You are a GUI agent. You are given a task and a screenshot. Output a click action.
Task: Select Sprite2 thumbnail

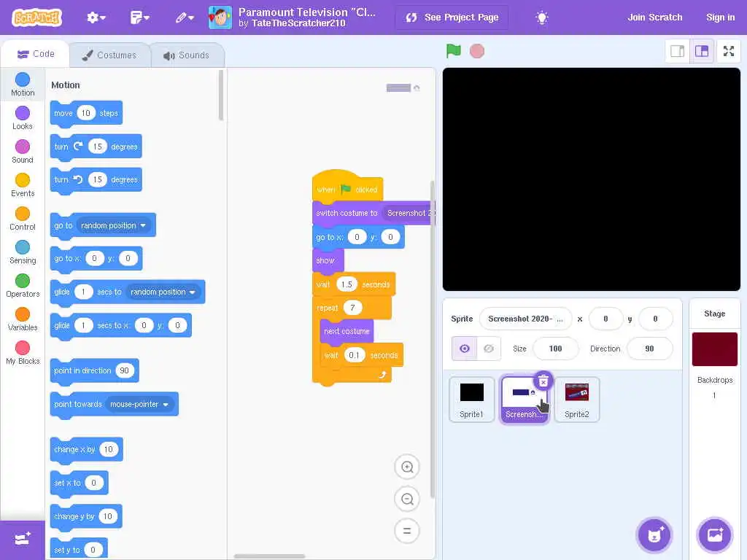(576, 400)
